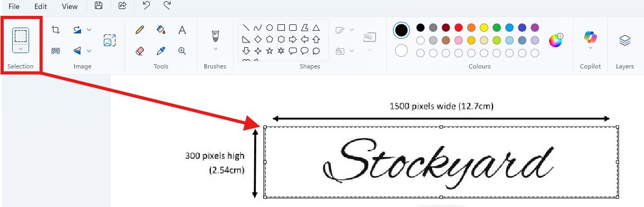Expand the Brushes dropdown arrow
This screenshot has height=207, width=644.
(x=216, y=49)
